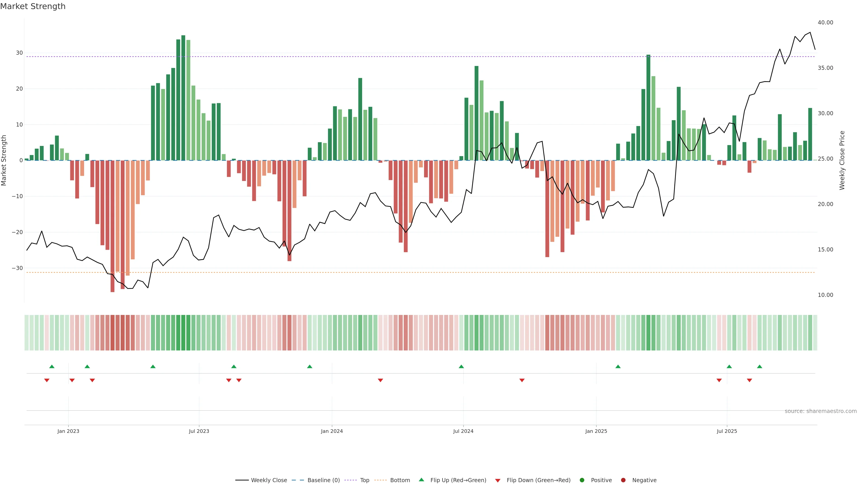Screen dimensions: 868x488
Task: Click the rightmost green flip-up triangle marker
Action: click(x=759, y=366)
